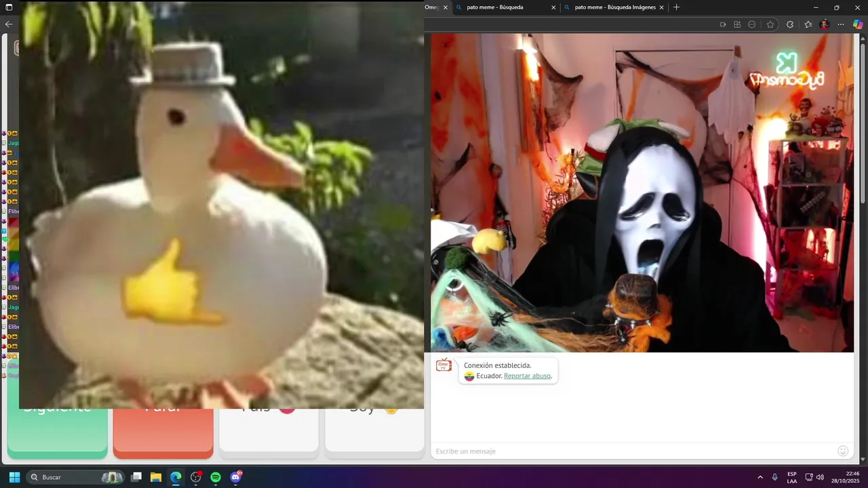
Task: Click the Ecuador flag icon
Action: pos(469,376)
